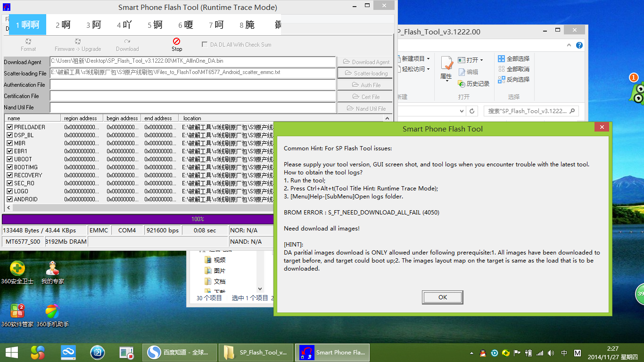
Task: Expand the 打开 dropdown arrow in the Explorer ribbon
Action: click(x=482, y=60)
